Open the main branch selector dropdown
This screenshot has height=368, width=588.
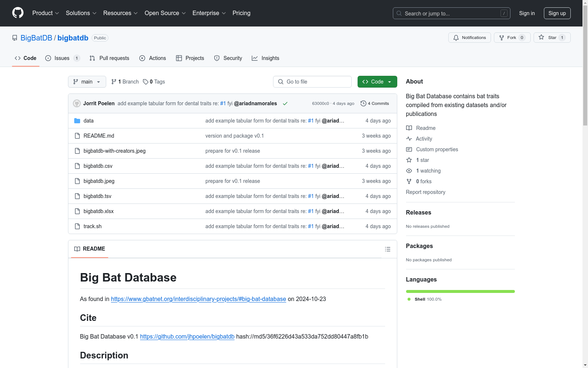(x=87, y=82)
